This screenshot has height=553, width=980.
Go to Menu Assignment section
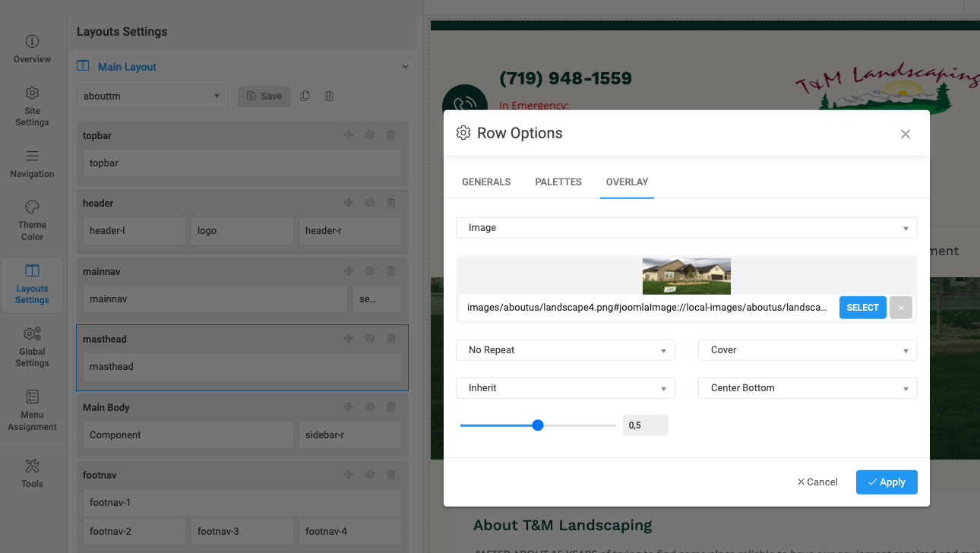point(32,410)
